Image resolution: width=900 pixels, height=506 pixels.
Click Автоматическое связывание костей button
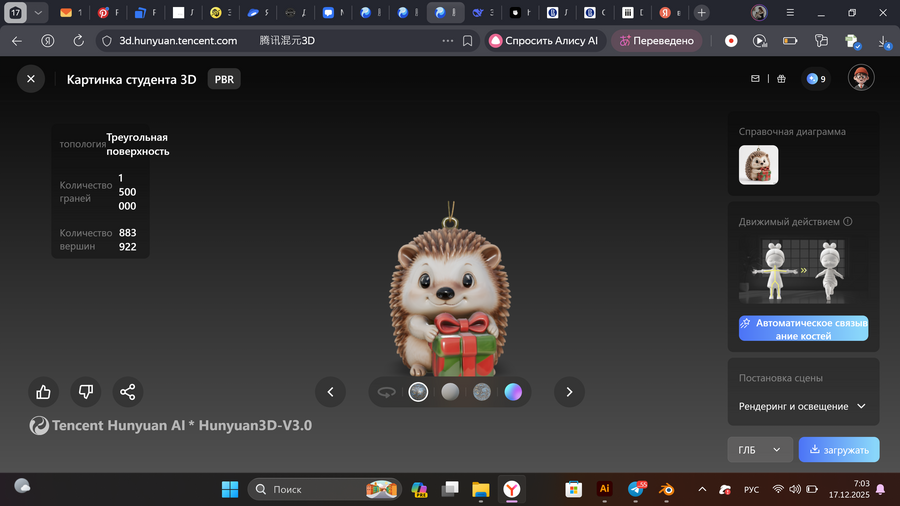pos(803,329)
